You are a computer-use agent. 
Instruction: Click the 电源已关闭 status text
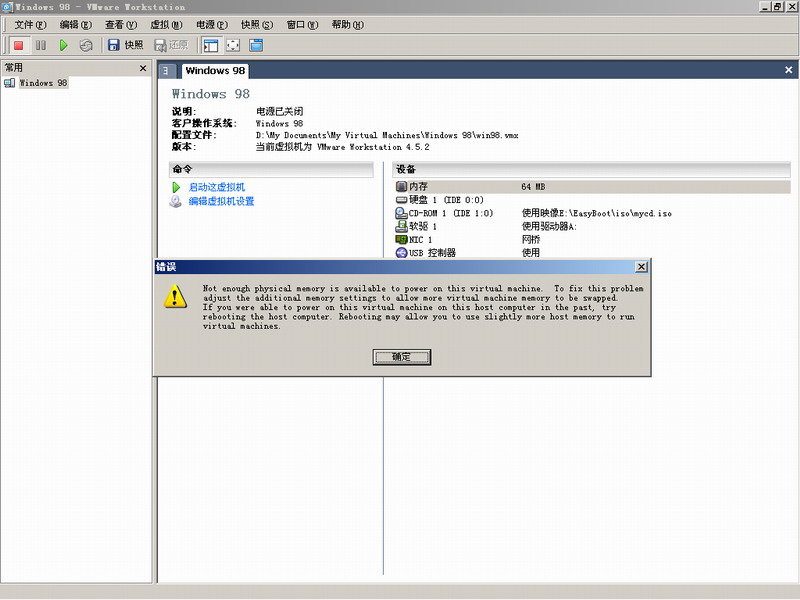(280, 111)
